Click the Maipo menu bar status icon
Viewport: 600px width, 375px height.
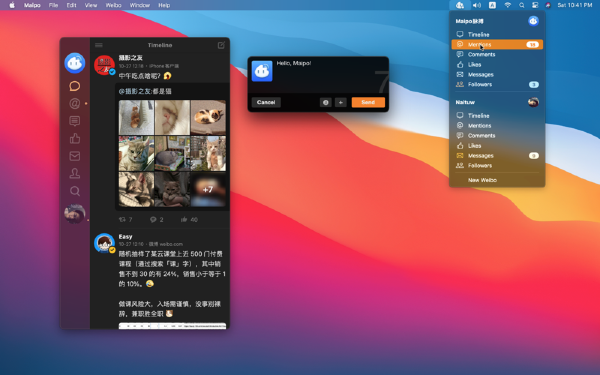click(460, 5)
